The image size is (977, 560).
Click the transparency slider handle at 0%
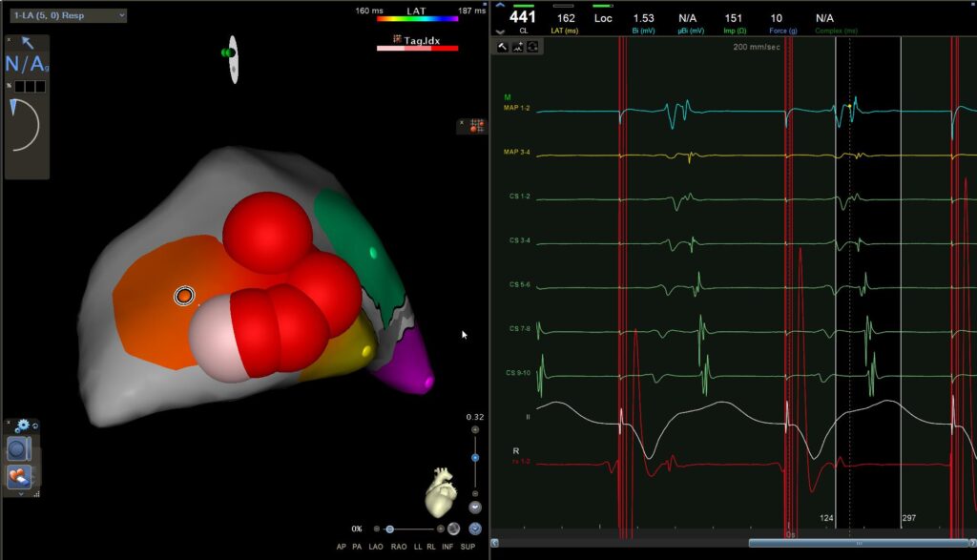point(389,529)
